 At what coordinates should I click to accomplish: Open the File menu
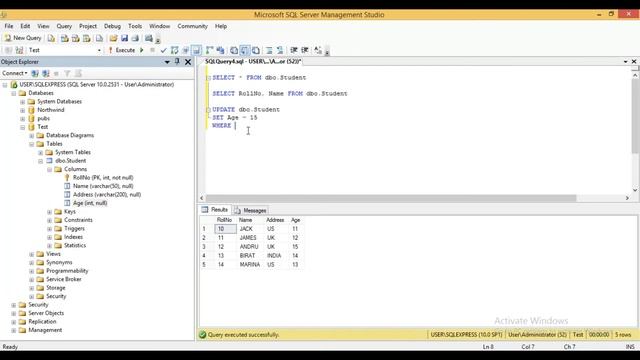pyautogui.click(x=9, y=26)
